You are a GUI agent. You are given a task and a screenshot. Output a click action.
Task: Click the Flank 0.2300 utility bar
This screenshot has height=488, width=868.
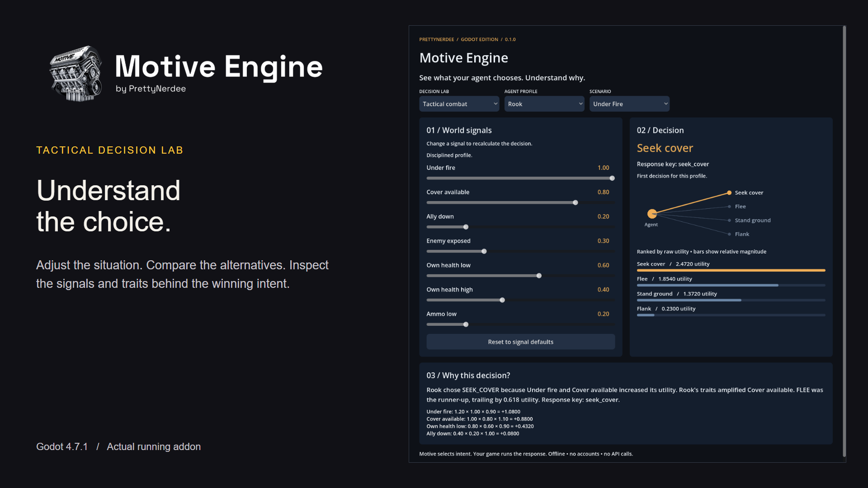pyautogui.click(x=731, y=315)
